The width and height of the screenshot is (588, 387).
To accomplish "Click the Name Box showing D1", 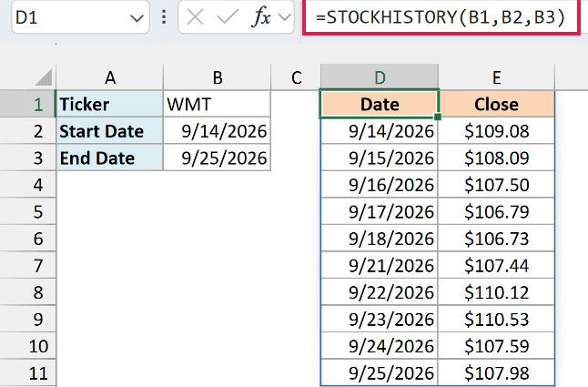I will coord(80,17).
